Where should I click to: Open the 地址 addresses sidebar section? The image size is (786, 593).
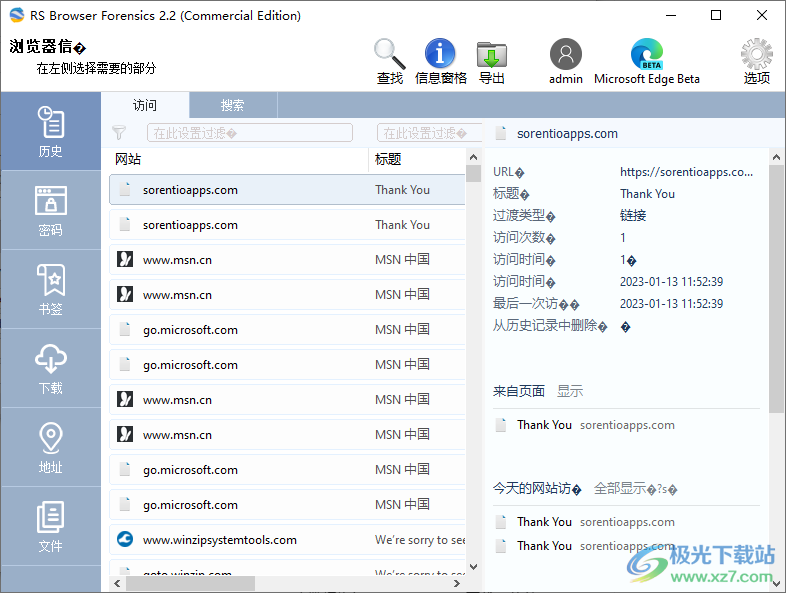click(51, 447)
